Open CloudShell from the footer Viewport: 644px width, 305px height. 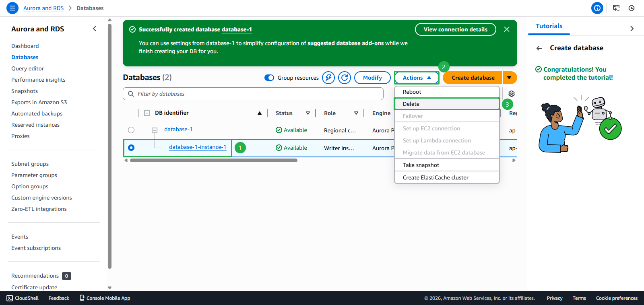pyautogui.click(x=23, y=298)
